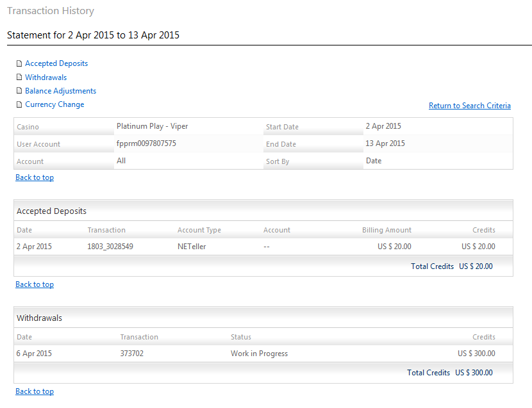
Task: Click the 'Sort By' field label
Action: 278,161
